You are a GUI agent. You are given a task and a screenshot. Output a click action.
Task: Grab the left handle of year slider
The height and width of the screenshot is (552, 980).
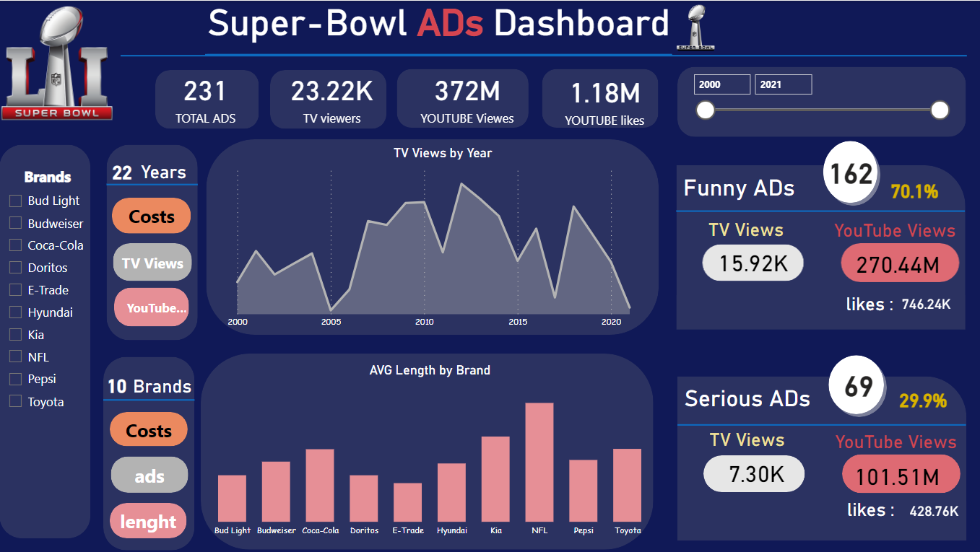(706, 110)
